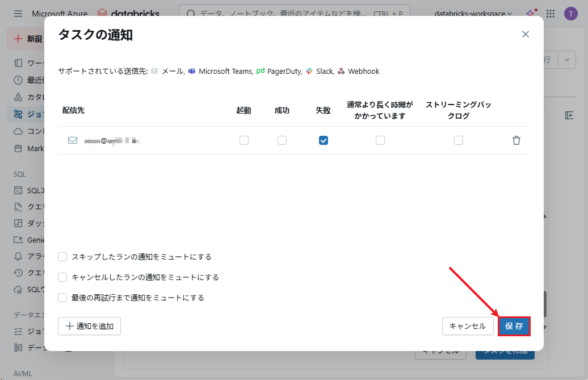Viewport: 588px width, 380px height.
Task: Click the Cancel button in dialog
Action: click(x=467, y=326)
